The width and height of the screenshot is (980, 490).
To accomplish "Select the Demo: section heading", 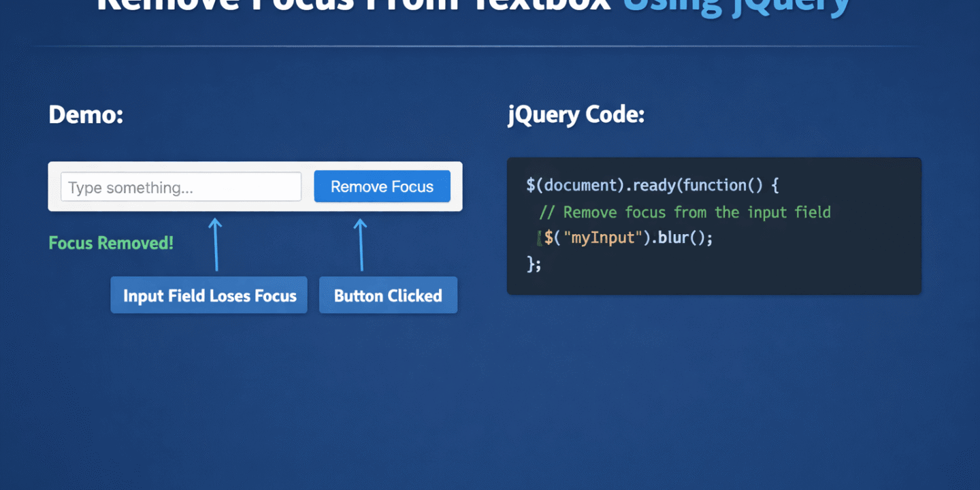I will [x=85, y=114].
